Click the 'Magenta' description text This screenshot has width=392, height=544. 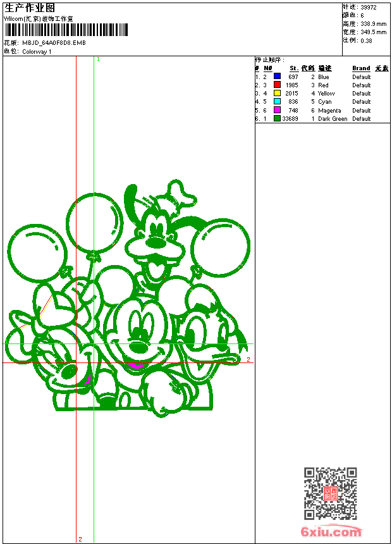[329, 111]
